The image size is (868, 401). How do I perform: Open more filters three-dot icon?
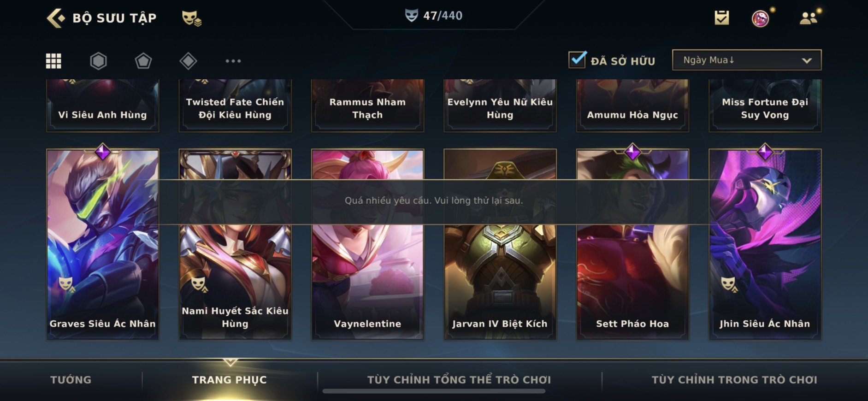[233, 61]
